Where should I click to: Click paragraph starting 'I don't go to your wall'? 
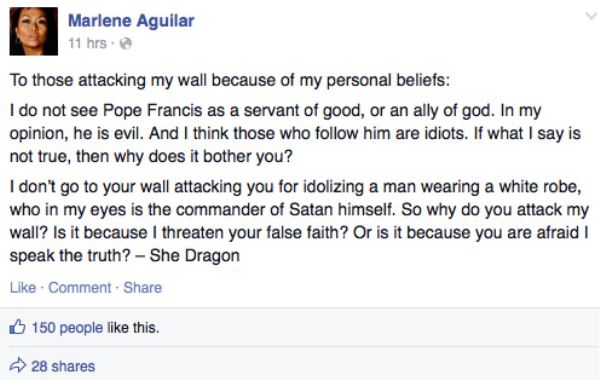coord(299,221)
